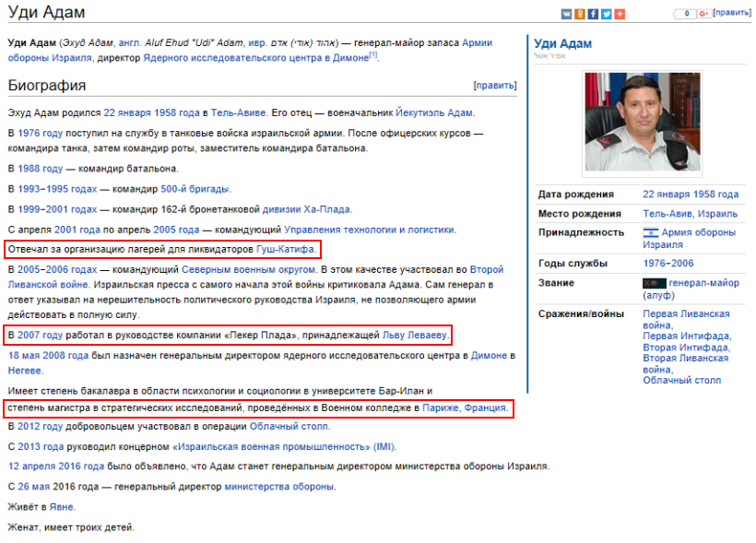Open infobox Первая Интифада link

tap(686, 336)
